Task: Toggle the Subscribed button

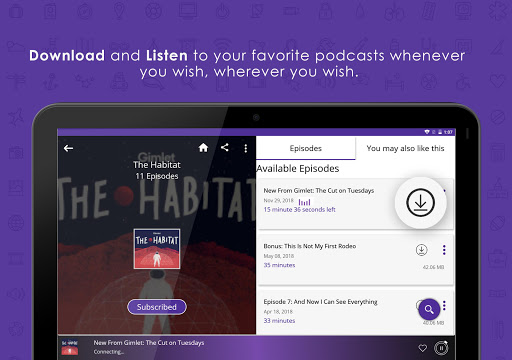Action: click(157, 307)
